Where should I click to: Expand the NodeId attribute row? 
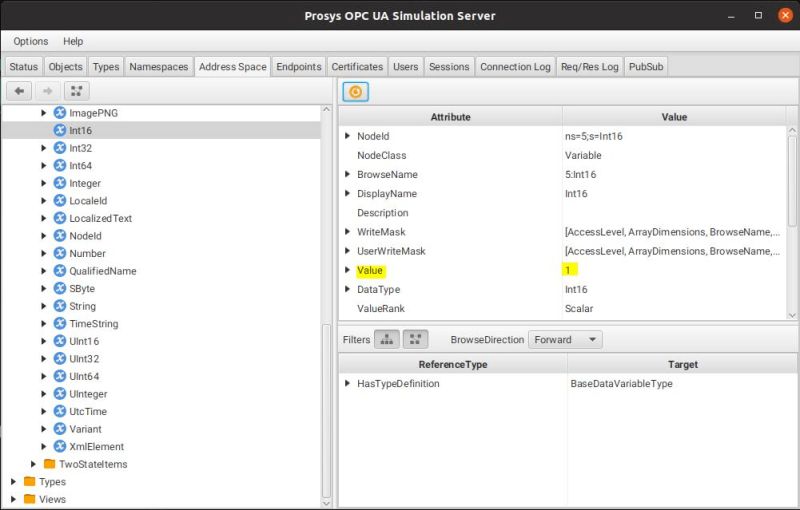[x=347, y=136]
